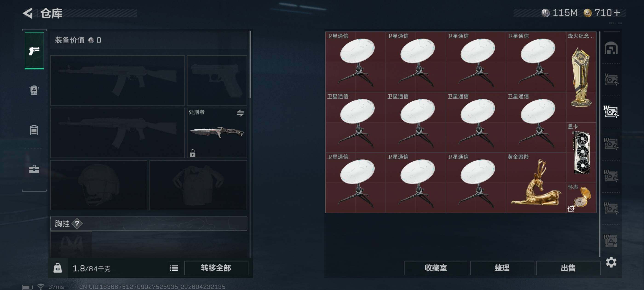
Task: Click the 出售 sell button
Action: [x=568, y=268]
